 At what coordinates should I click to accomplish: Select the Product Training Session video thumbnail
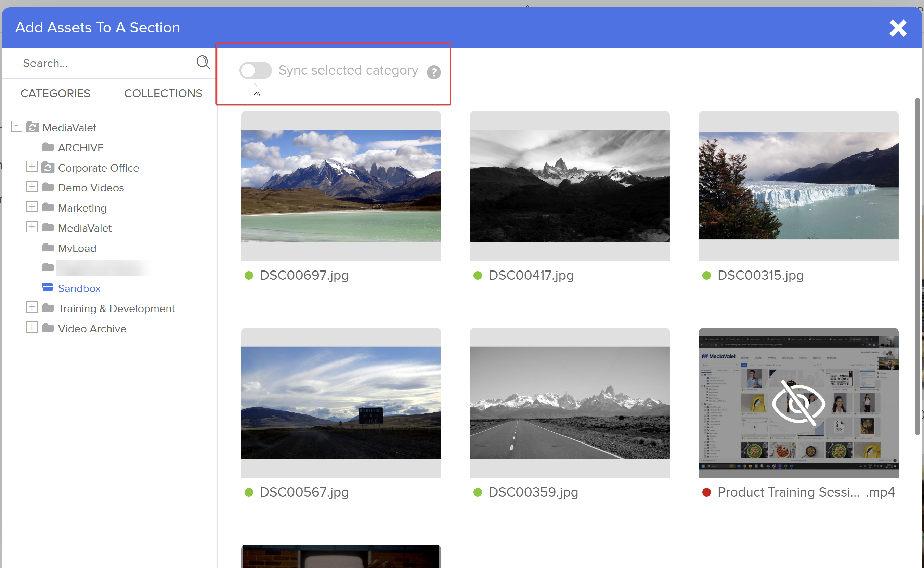[798, 403]
